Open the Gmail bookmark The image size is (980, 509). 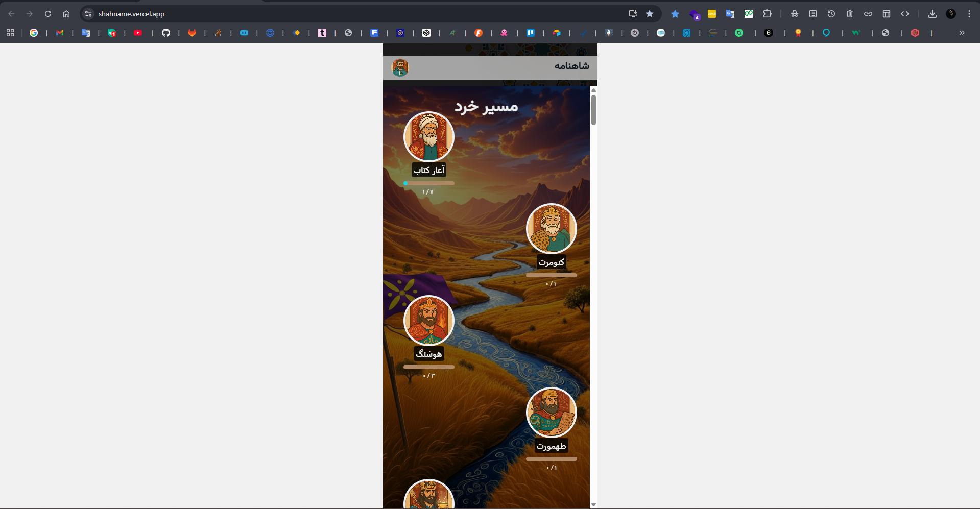[60, 33]
